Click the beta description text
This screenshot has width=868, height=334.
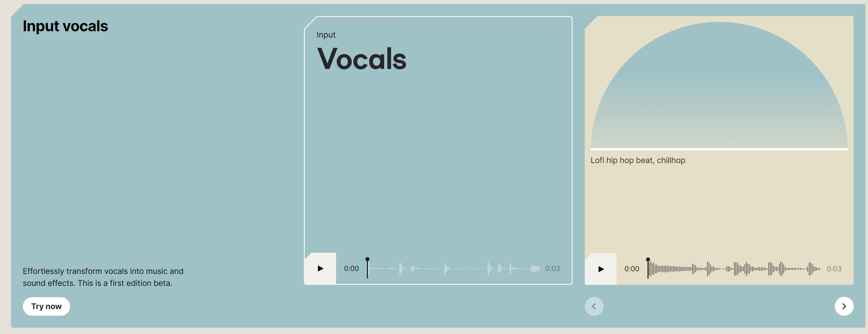click(103, 277)
